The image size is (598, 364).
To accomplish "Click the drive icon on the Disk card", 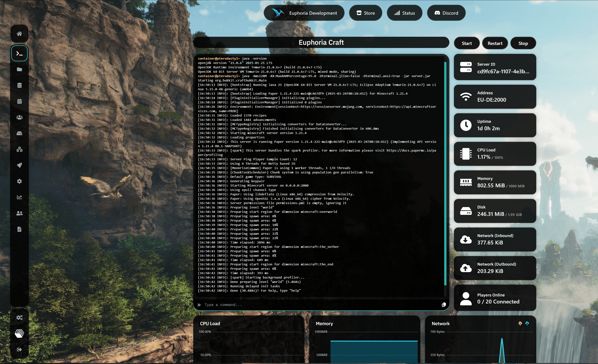I will pos(466,211).
